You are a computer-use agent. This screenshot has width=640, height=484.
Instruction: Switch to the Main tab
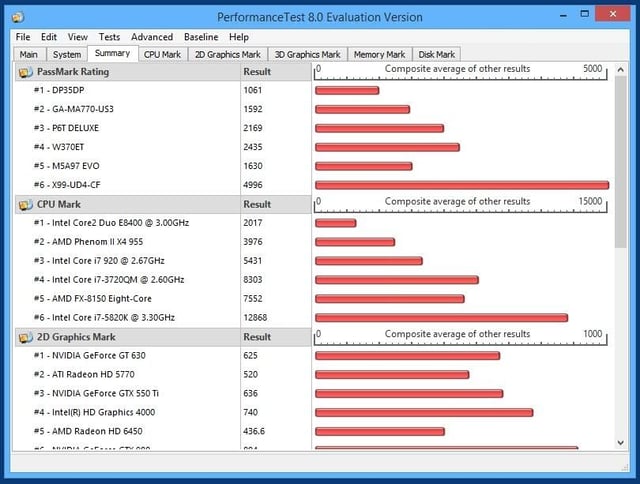click(29, 55)
